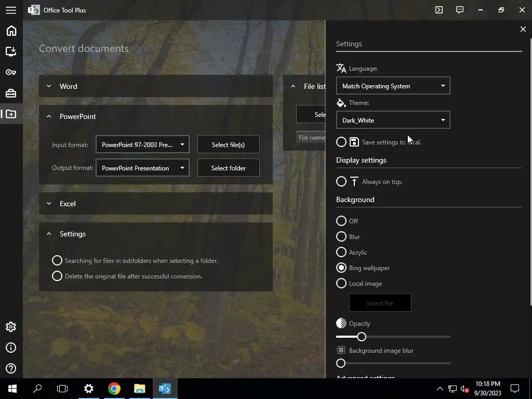Click the muted volume tray icon
This screenshot has width=532, height=399.
464,389
